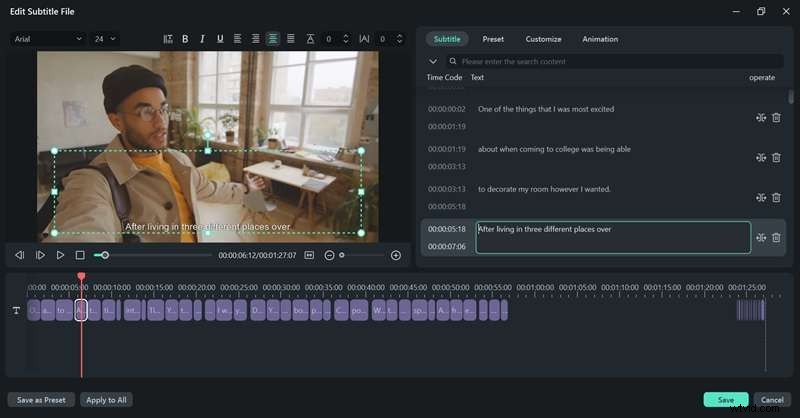Toggle underline text formatting
The width and height of the screenshot is (800, 418).
220,39
